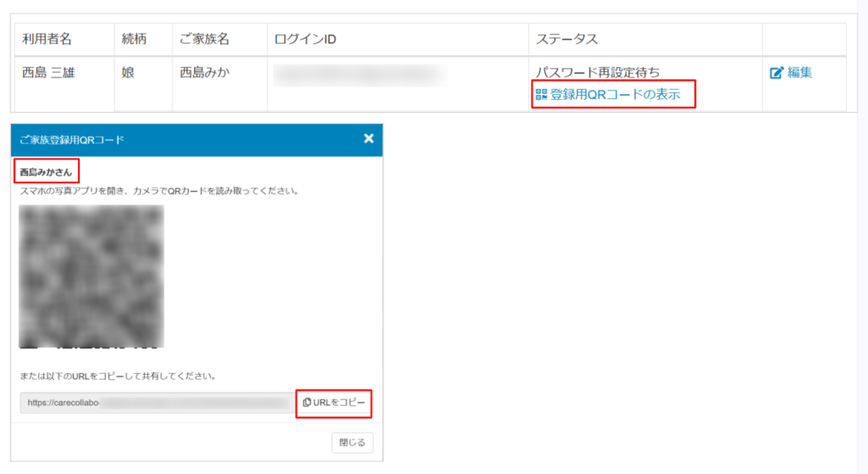Viewport: 868px width, 474px height.
Task: Click the copy icon in URLをコピー button
Action: tap(307, 403)
